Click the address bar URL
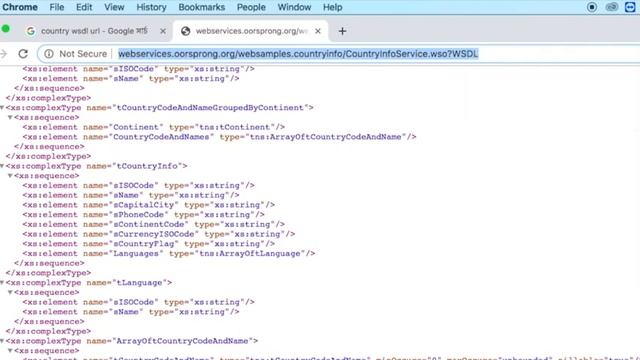Screen dimensions: 640x360 click(x=298, y=53)
